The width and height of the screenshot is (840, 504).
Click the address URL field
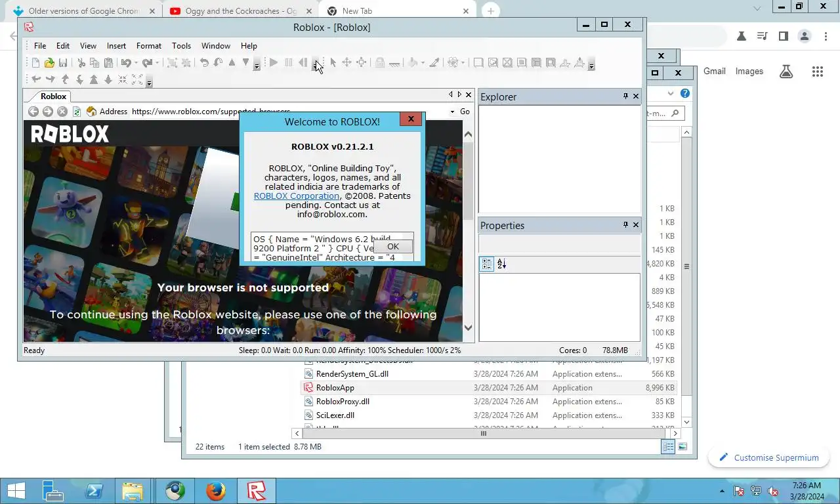[289, 112]
